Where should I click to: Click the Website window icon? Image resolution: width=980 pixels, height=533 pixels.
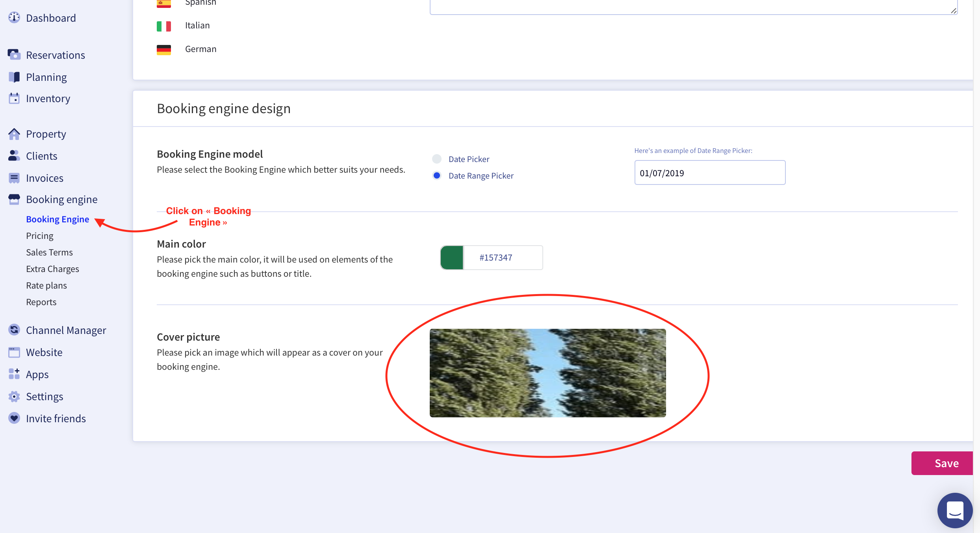[14, 352]
